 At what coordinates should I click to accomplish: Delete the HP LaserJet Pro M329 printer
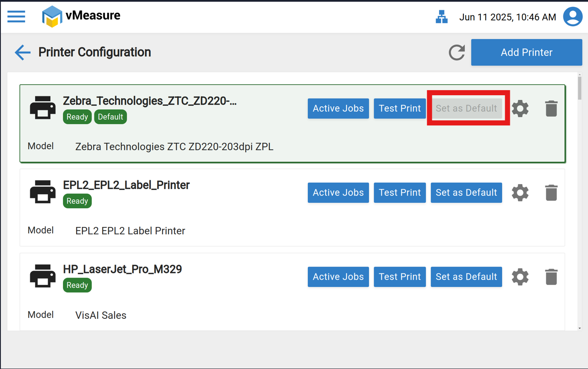[551, 277]
